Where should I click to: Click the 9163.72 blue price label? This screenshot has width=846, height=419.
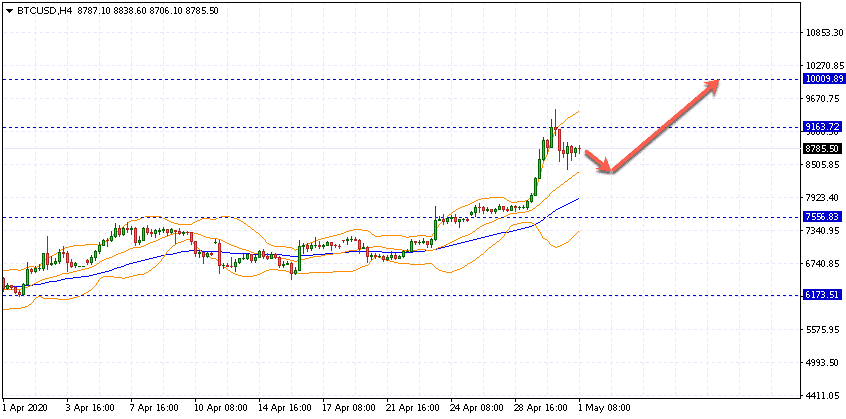point(823,127)
